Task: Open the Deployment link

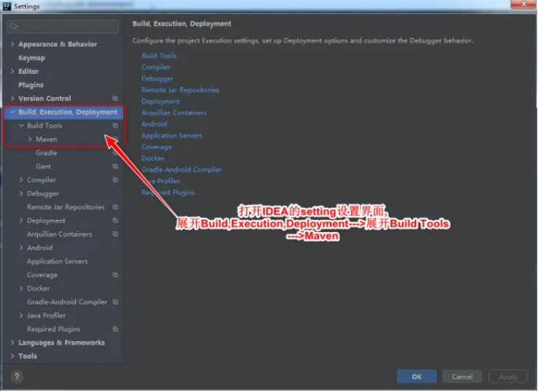Action: pyautogui.click(x=161, y=101)
